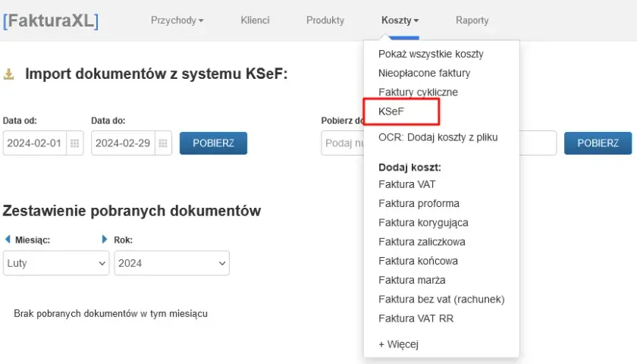Click the POBIERZ button on the right
This screenshot has width=637, height=364.
click(598, 143)
